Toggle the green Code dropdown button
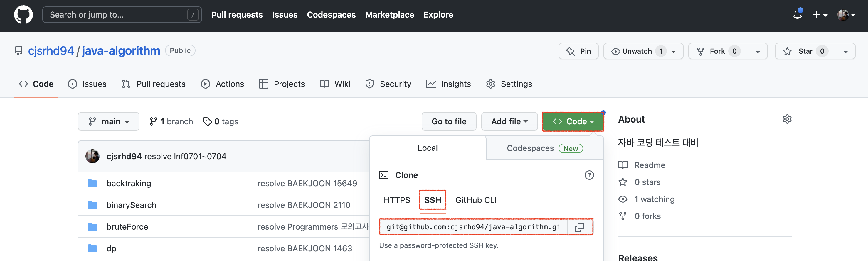The image size is (868, 261). click(573, 121)
